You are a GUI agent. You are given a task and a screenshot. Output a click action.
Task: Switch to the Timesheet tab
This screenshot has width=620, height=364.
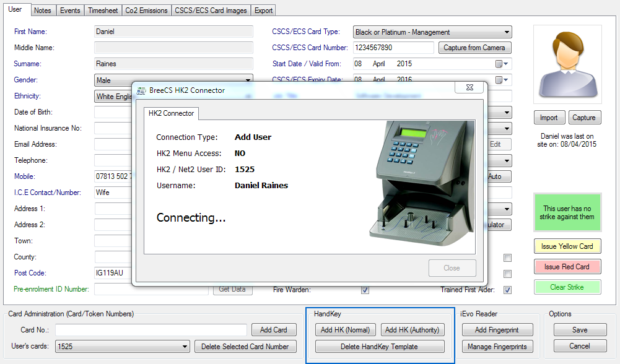[102, 11]
